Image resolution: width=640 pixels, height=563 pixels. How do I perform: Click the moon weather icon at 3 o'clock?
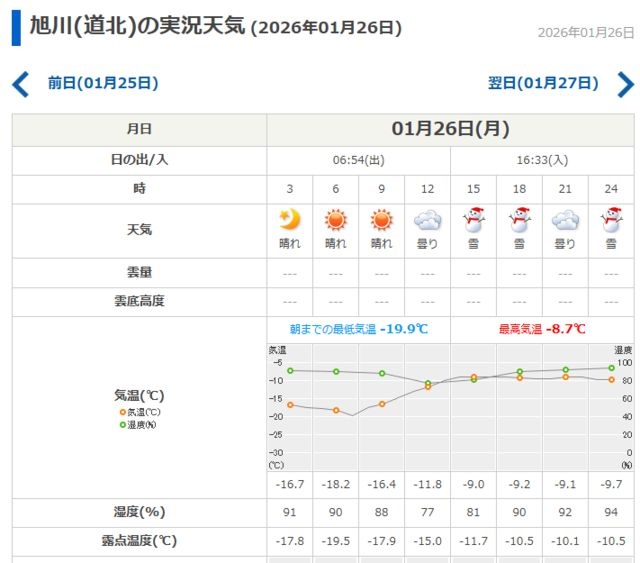click(289, 220)
